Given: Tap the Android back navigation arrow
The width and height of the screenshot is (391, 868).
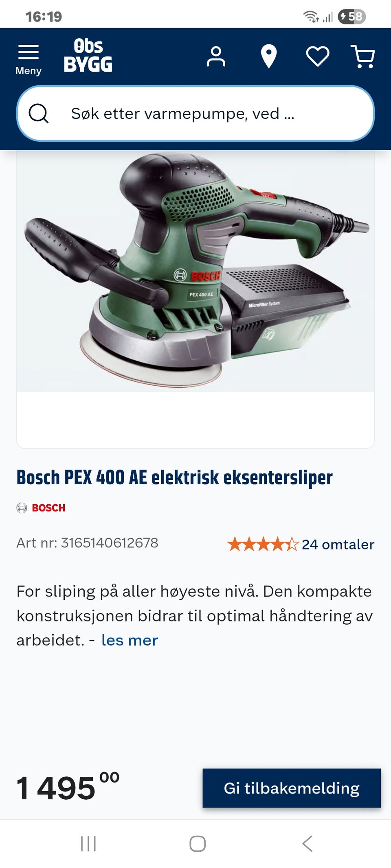Looking at the screenshot, I should (308, 844).
